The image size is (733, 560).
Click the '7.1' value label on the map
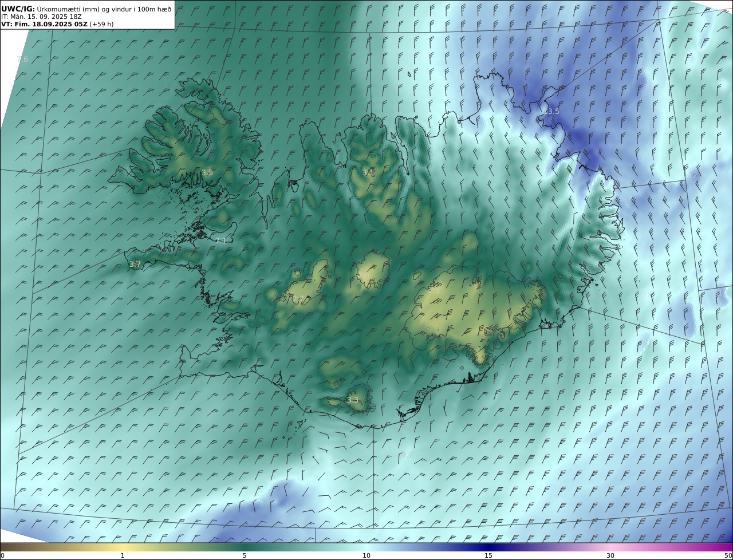pos(220,240)
